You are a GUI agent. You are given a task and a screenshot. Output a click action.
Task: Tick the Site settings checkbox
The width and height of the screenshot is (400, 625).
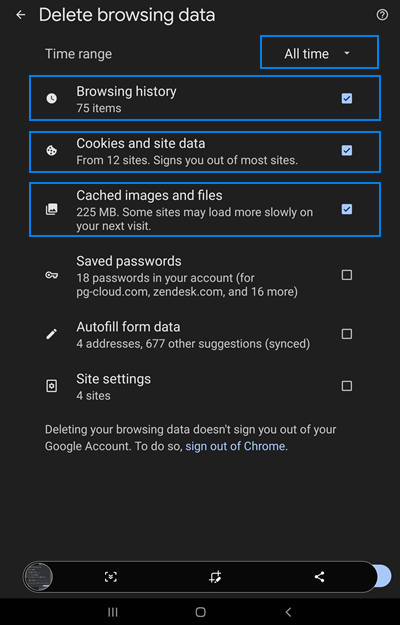click(x=347, y=386)
